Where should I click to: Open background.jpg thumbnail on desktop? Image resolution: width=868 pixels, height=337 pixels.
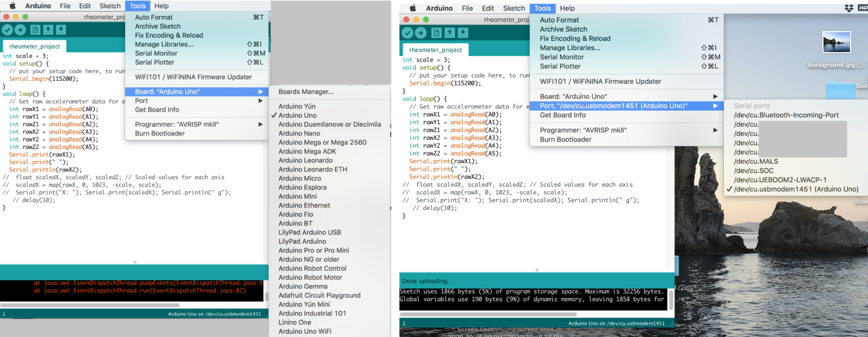[836, 43]
